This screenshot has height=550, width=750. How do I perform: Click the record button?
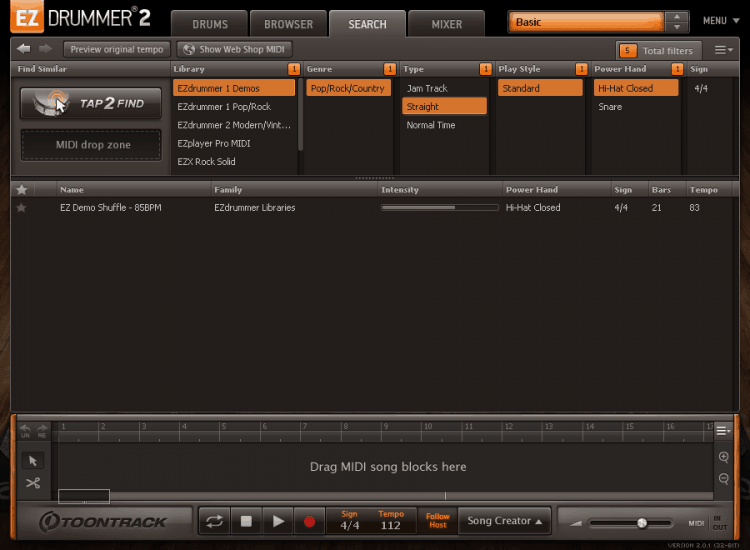[x=309, y=521]
